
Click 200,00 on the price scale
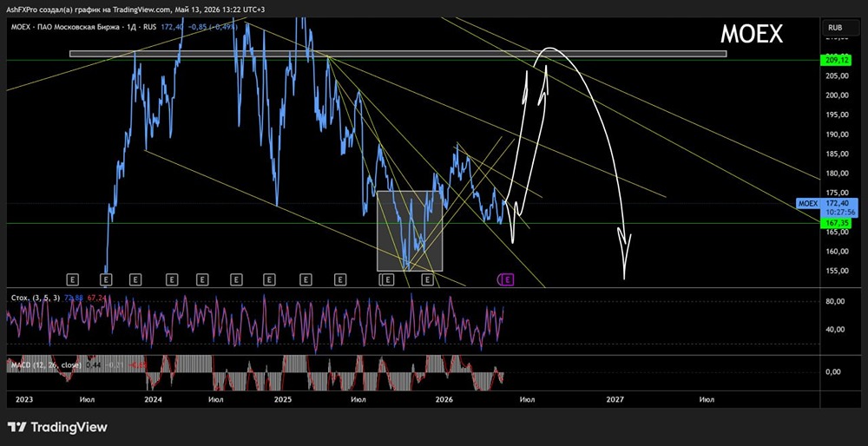(838, 95)
